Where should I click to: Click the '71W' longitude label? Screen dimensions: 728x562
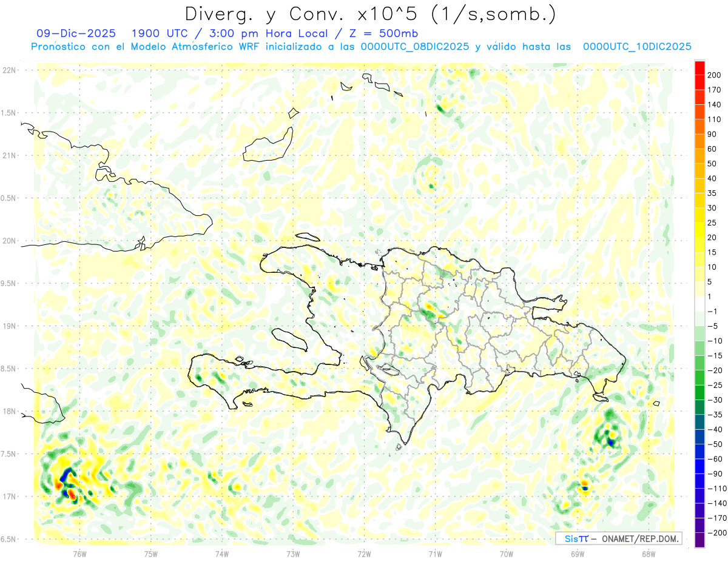435,553
